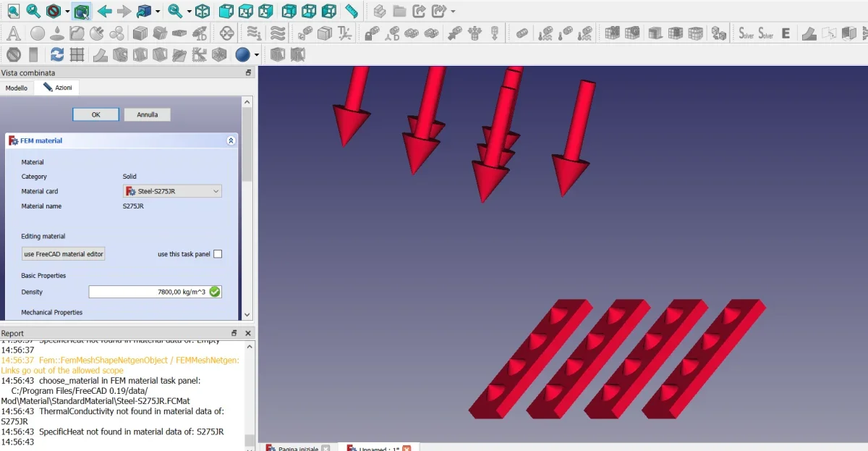Click the Analysis container A icon
The width and height of the screenshot is (868, 451).
pos(13,33)
